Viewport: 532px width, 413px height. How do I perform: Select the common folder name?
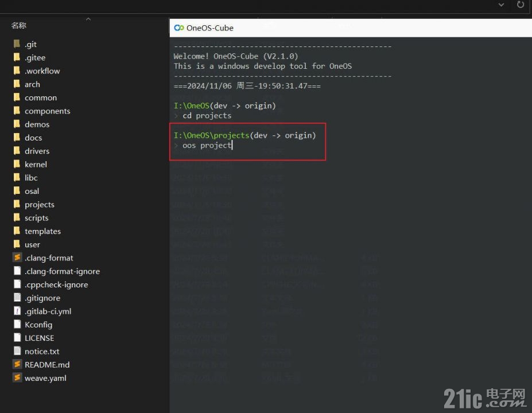[x=41, y=98]
